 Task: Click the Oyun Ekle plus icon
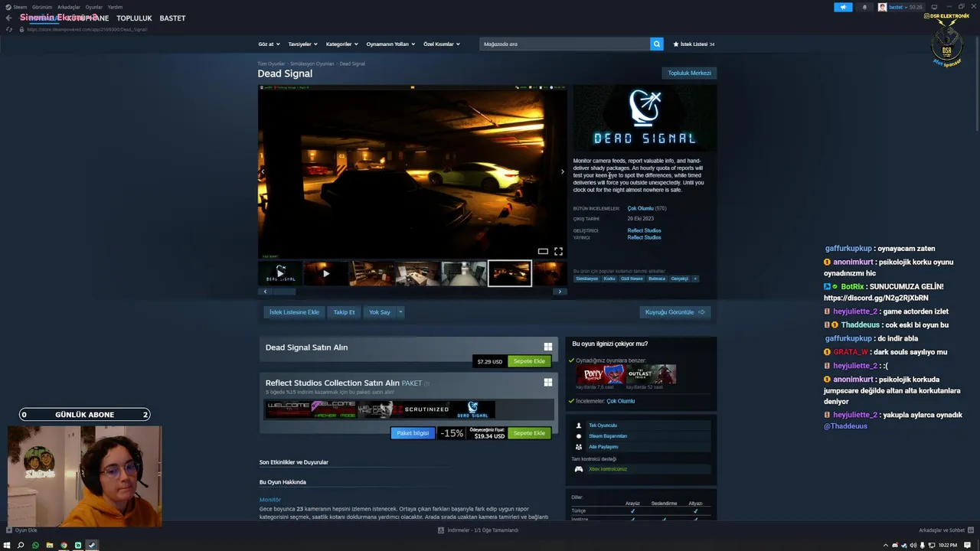9,530
